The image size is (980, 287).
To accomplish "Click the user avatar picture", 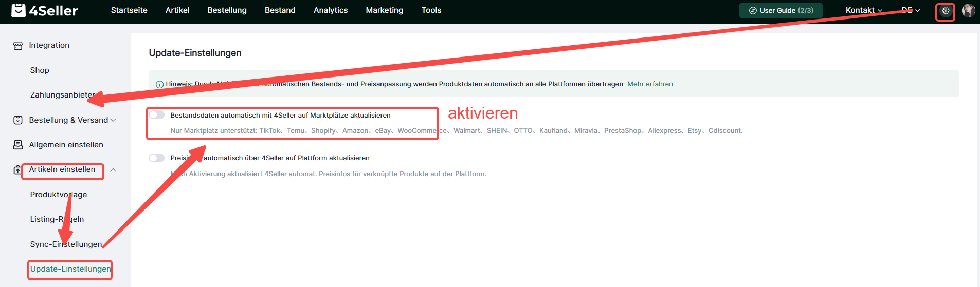I will coord(969,10).
